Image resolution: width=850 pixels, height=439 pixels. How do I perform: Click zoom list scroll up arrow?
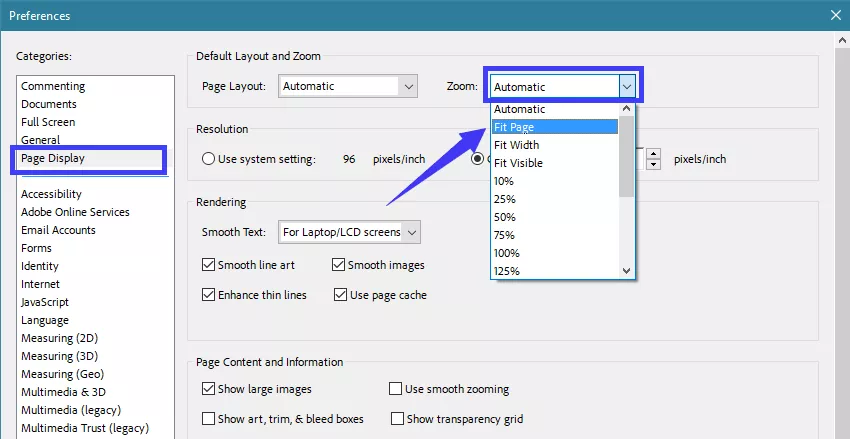(627, 109)
